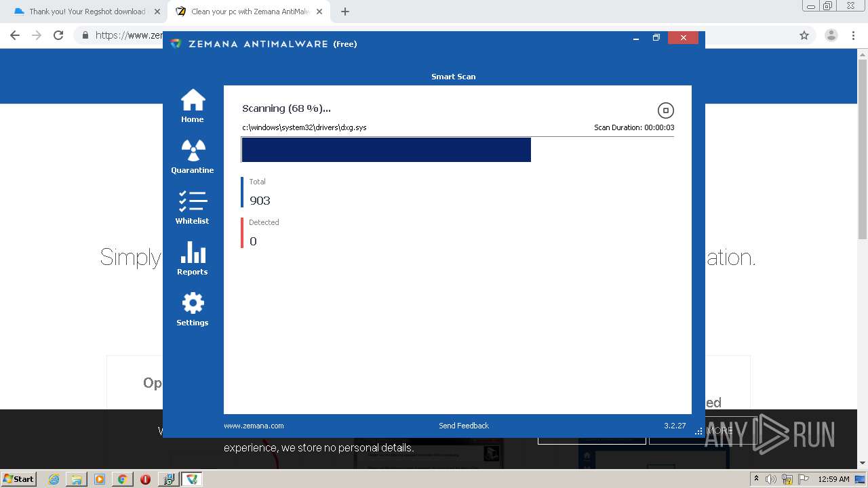
Task: Open the Quarantine section
Action: point(193,157)
